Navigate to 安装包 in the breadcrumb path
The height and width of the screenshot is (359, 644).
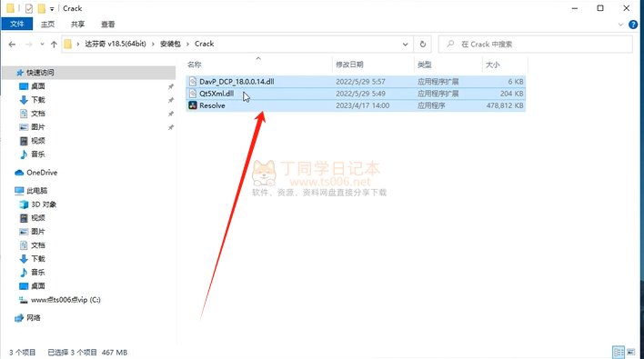pos(170,44)
